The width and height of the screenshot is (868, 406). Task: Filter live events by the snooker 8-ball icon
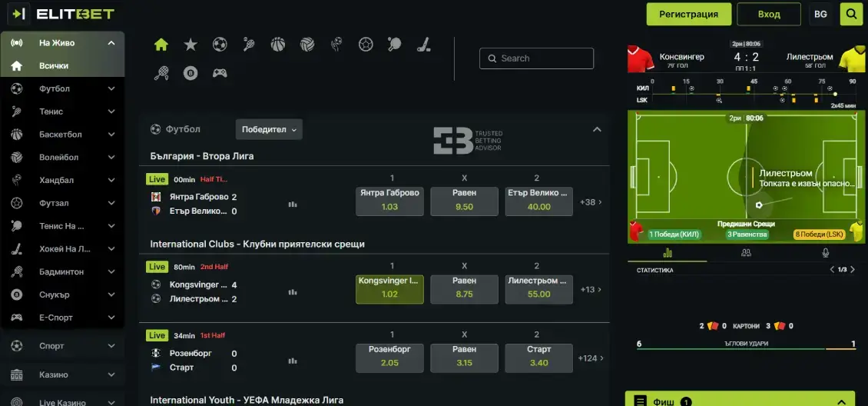190,73
